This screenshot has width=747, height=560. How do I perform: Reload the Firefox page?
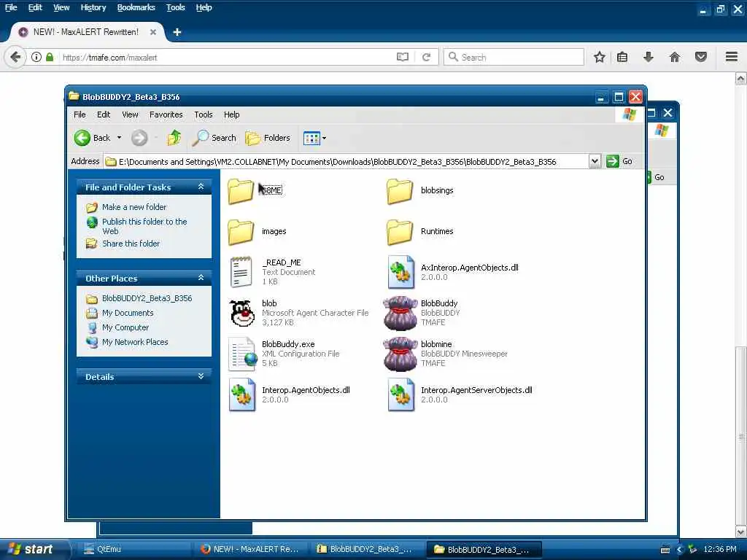pos(426,57)
